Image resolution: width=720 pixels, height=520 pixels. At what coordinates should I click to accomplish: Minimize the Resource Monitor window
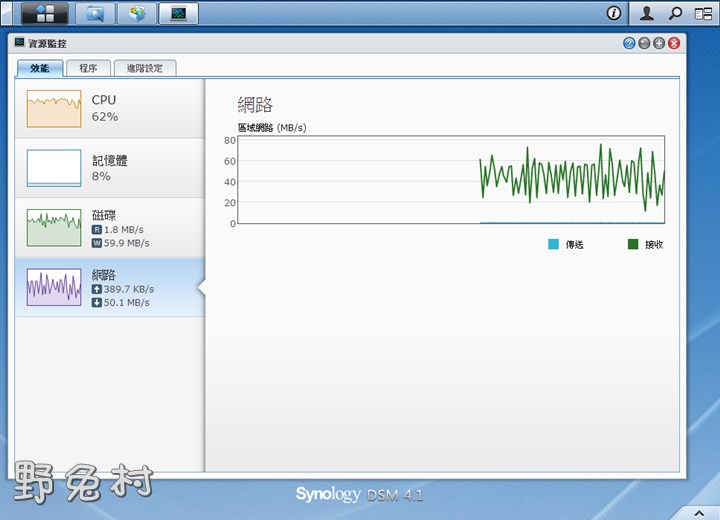point(644,43)
